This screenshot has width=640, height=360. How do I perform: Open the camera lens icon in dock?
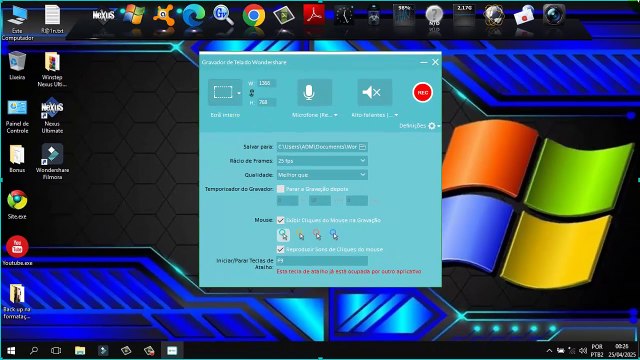(554, 15)
